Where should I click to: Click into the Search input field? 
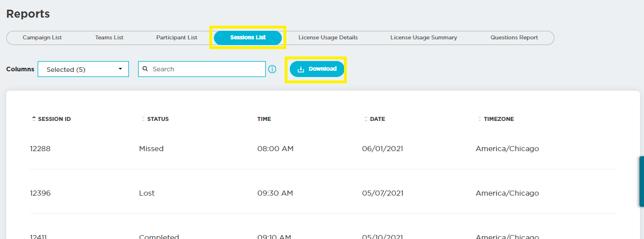202,69
